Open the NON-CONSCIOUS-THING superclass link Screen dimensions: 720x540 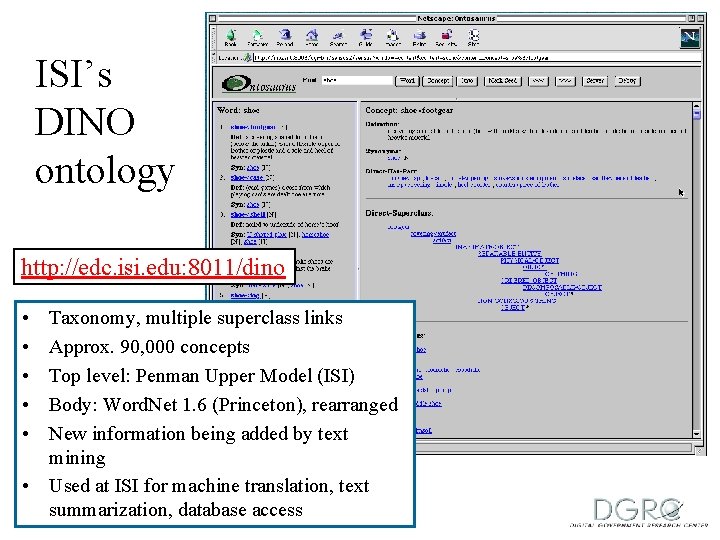[517, 301]
